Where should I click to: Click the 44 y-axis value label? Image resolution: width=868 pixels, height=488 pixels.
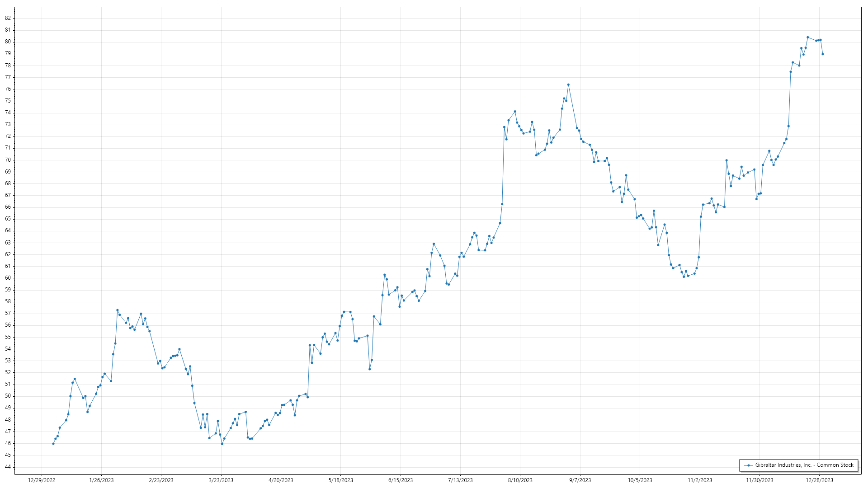tap(8, 467)
